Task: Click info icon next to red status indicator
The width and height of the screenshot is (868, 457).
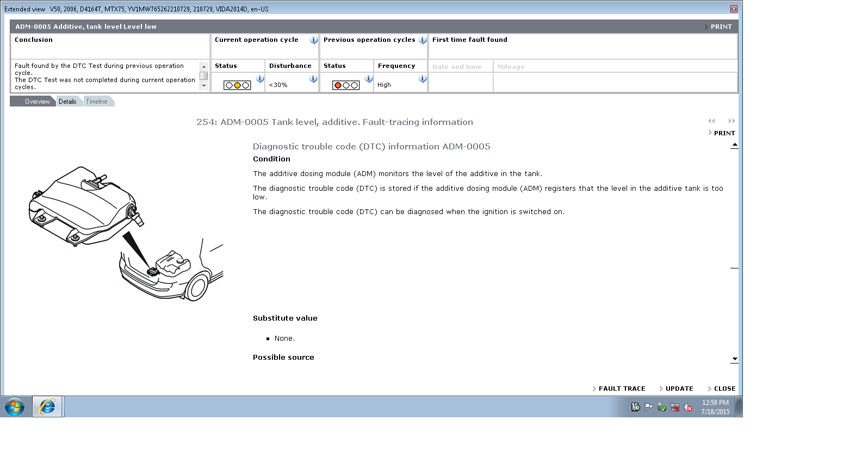Action: [x=369, y=79]
